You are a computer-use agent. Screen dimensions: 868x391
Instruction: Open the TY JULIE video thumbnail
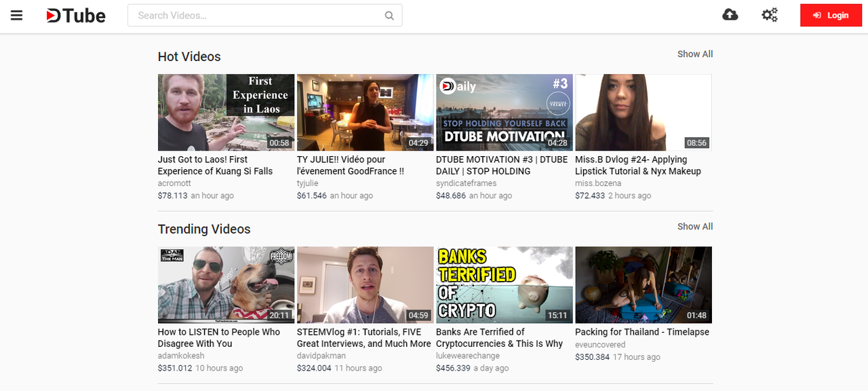(365, 113)
